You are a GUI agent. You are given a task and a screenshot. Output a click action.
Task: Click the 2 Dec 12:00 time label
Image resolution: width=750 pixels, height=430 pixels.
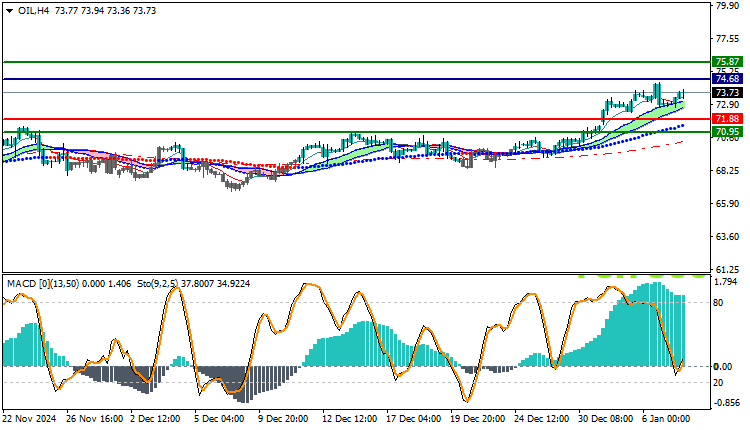click(x=155, y=419)
